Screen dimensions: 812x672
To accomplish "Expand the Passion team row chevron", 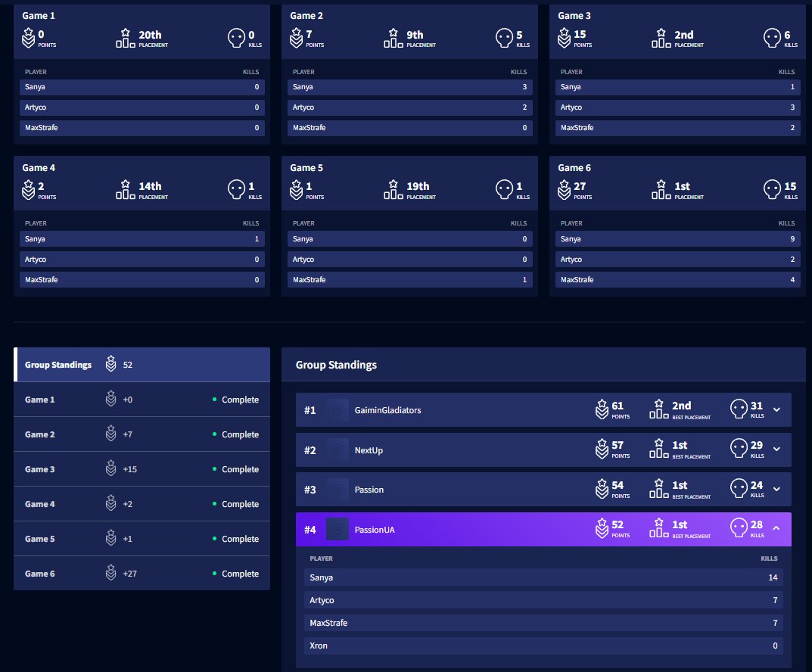I will 776,489.
